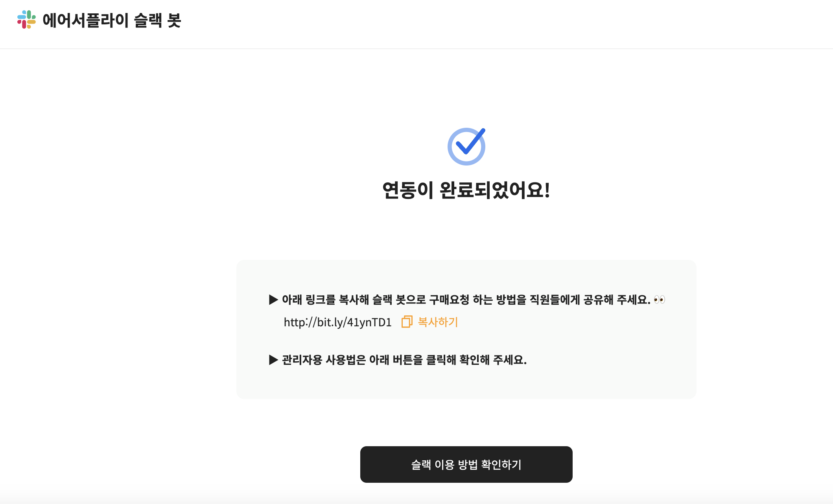Click the 에어서플라이 word in the header
833x504 pixels.
pos(85,20)
